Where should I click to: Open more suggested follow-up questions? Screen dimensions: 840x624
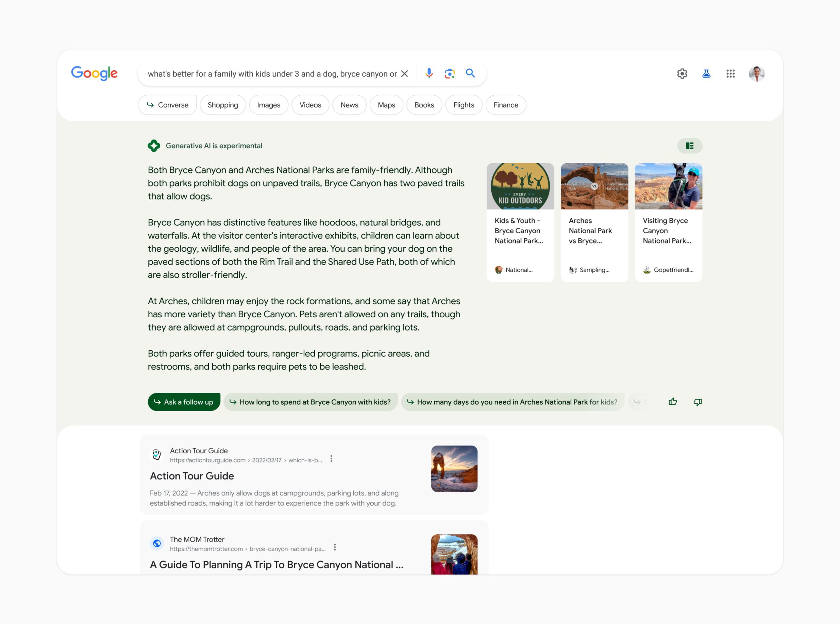click(639, 401)
